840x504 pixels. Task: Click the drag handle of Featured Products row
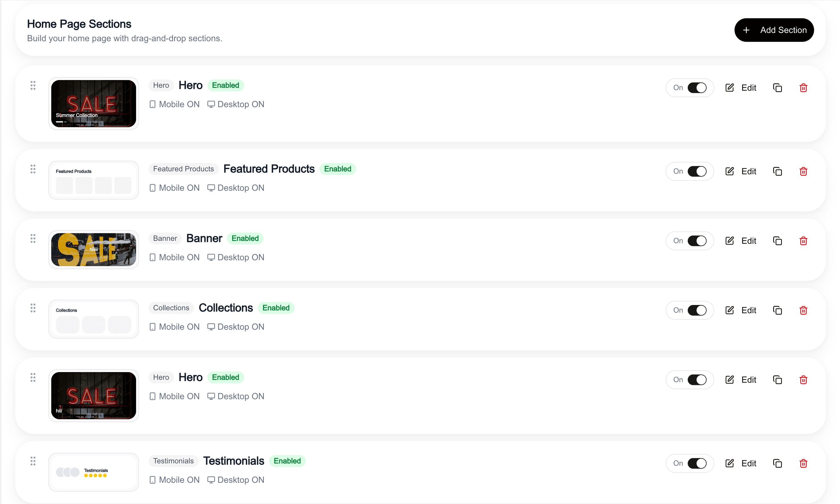[x=33, y=169]
